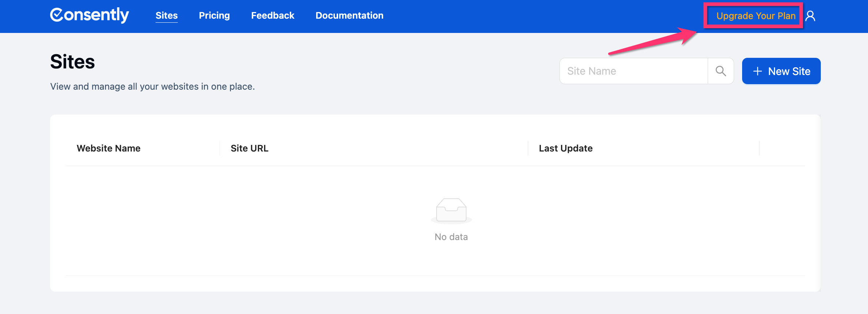868x314 pixels.
Task: Click the Upgrade Your Plan link
Action: [756, 16]
